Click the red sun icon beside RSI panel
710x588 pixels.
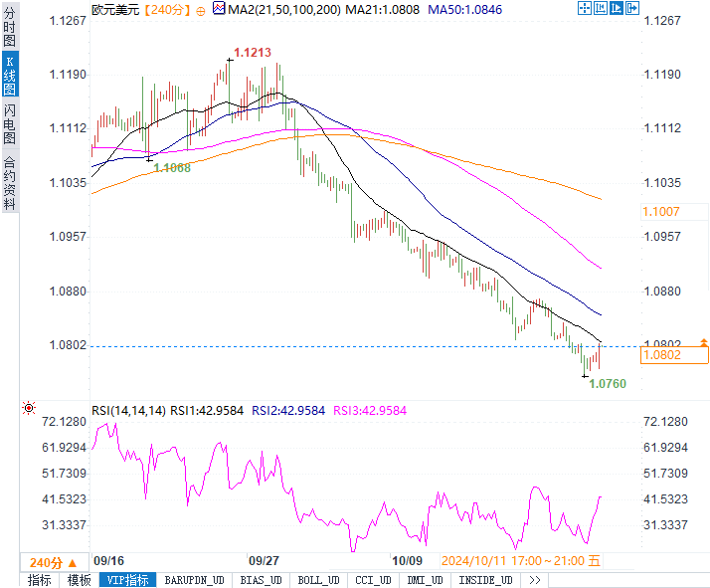[x=29, y=408]
